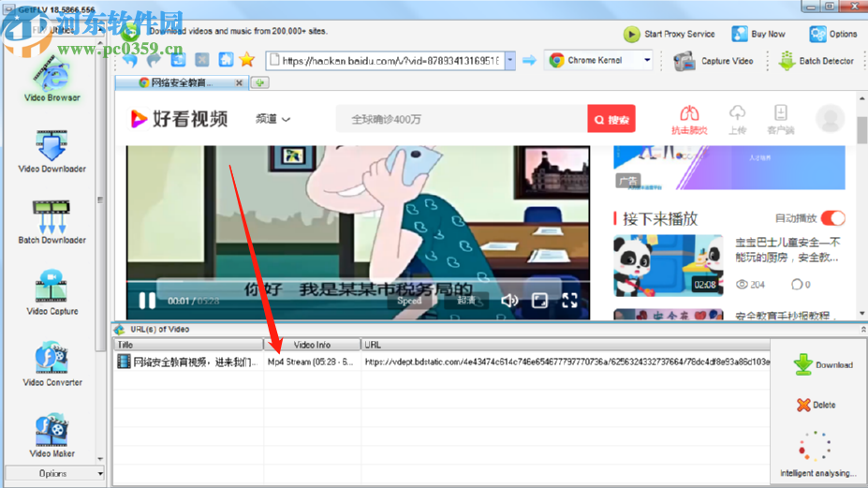The height and width of the screenshot is (488, 868).
Task: Refresh the current page
Action: (x=178, y=60)
